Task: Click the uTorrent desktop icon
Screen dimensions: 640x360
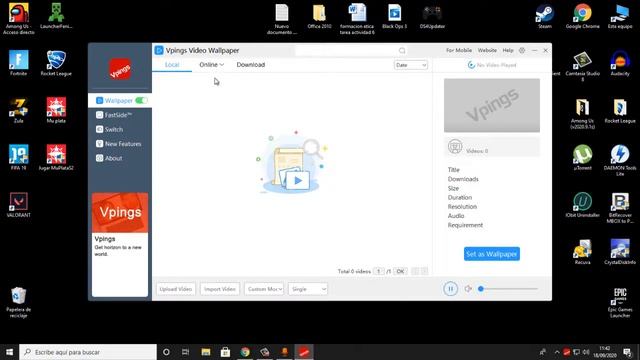Action: pos(582,157)
